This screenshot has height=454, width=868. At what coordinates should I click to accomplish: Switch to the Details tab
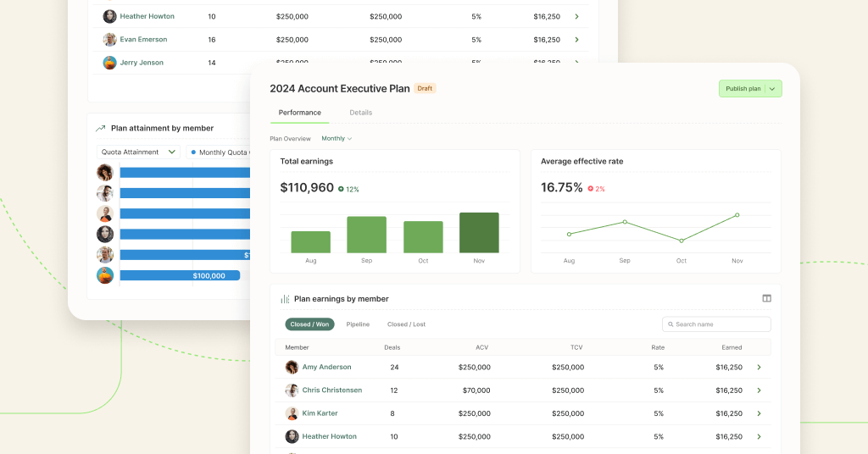coord(361,113)
